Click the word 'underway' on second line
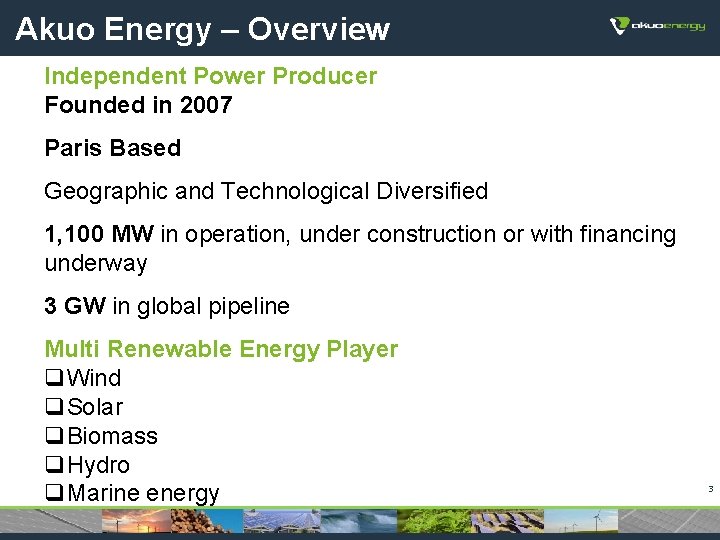 96,264
